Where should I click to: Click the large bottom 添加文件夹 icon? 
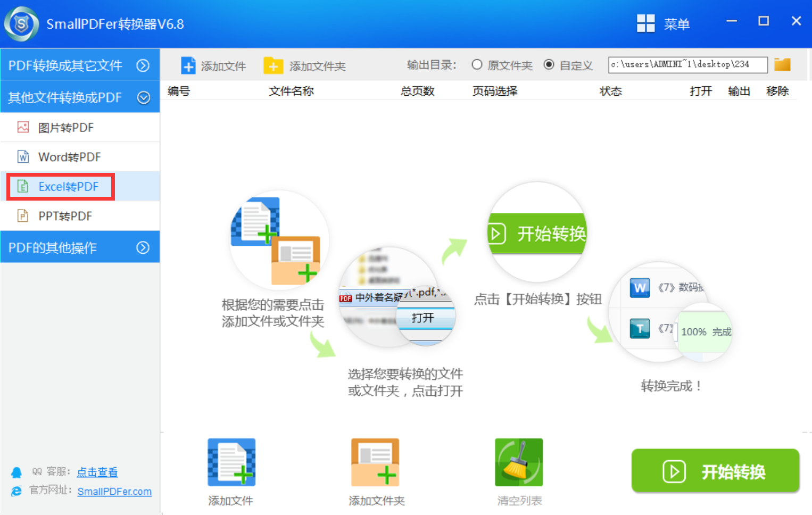(x=375, y=462)
